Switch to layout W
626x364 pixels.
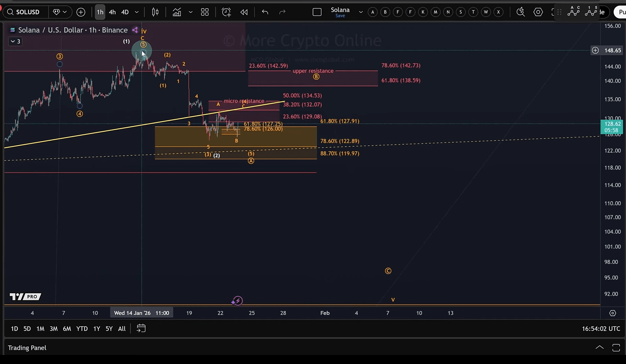pyautogui.click(x=486, y=12)
